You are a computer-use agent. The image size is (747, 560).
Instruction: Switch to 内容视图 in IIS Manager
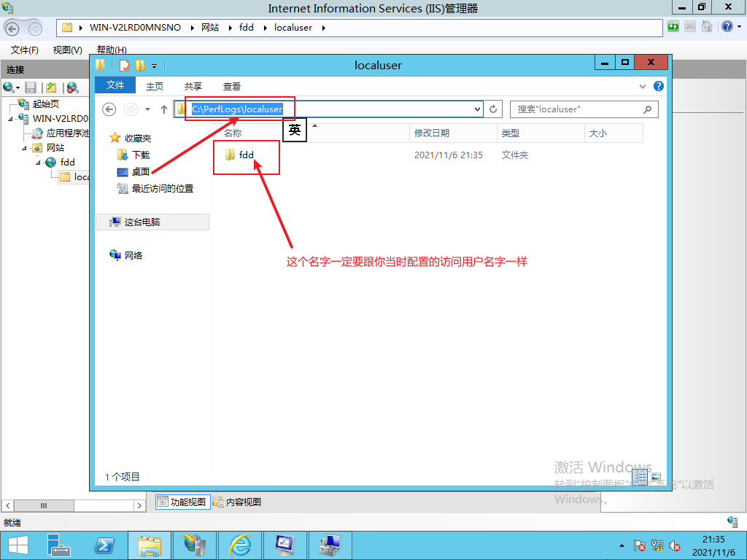(x=237, y=502)
